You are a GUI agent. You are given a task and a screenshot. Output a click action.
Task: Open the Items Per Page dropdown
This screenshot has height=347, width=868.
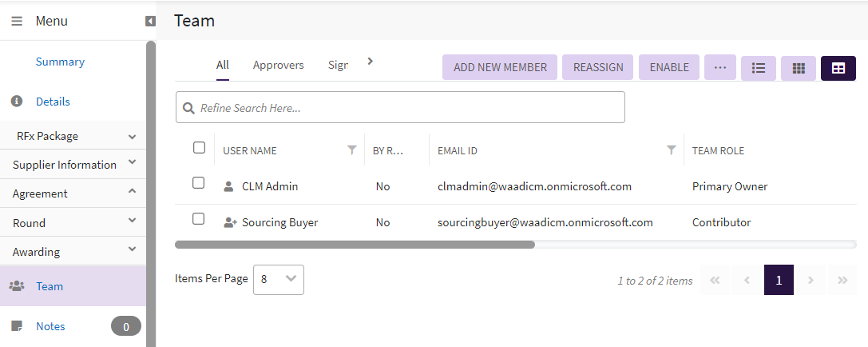click(278, 279)
